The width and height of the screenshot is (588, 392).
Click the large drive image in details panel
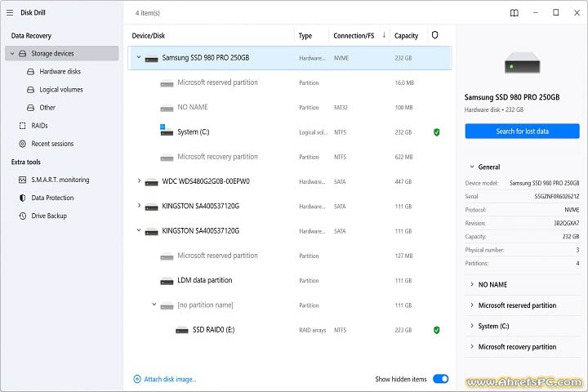[x=522, y=63]
